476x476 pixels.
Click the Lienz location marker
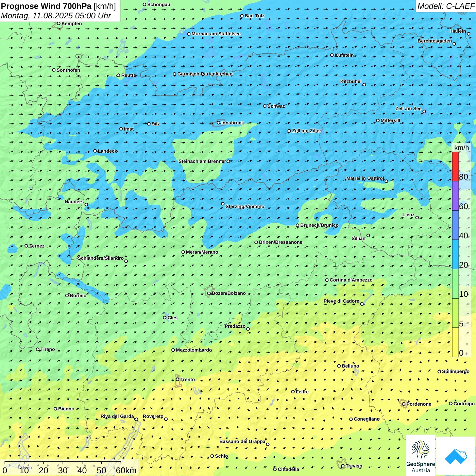pos(417,218)
